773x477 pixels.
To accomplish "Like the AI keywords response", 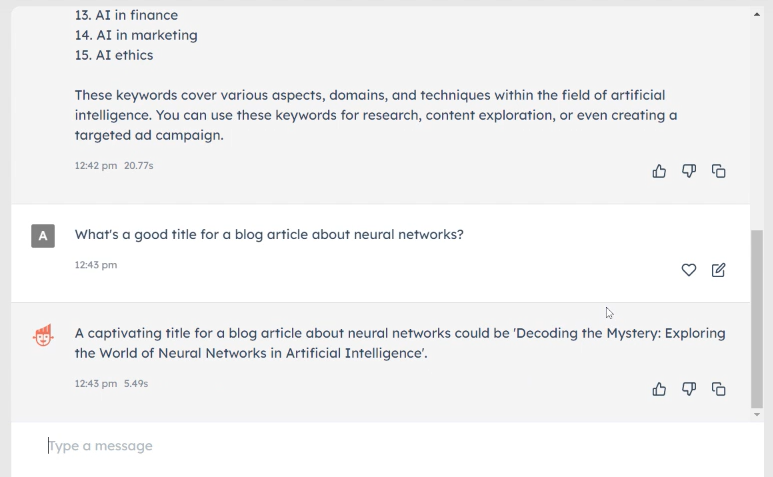I will pos(659,171).
